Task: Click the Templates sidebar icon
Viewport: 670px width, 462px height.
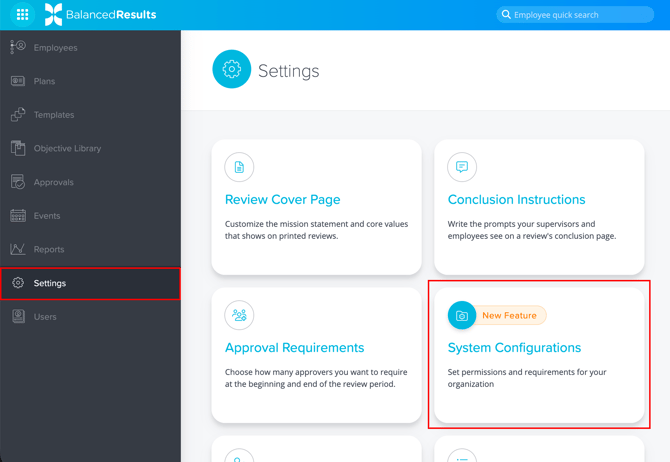Action: pos(18,115)
